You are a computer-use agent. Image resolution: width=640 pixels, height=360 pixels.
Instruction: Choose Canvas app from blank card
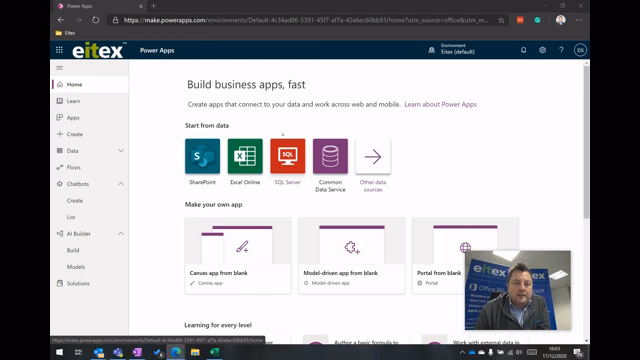[x=238, y=256]
